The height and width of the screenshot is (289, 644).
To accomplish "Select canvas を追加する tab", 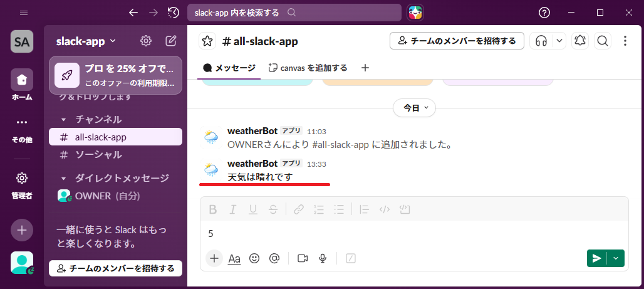I will 308,68.
